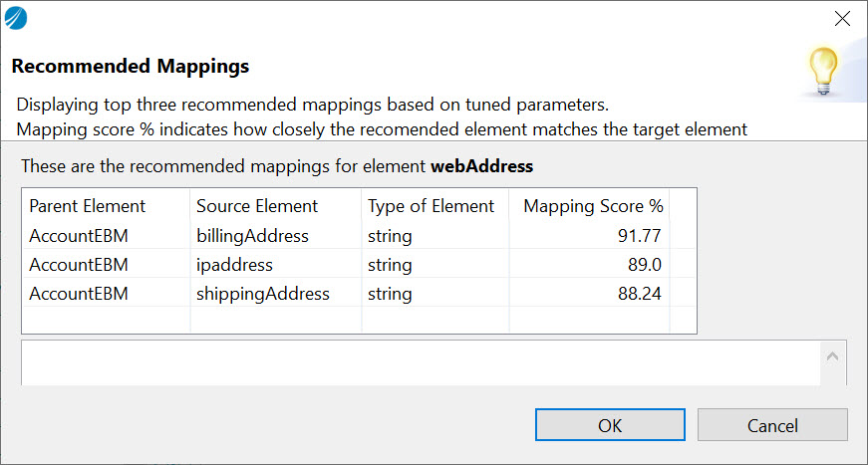868x465 pixels.
Task: Click AccountEBM in the shippingAddress row
Action: click(79, 294)
